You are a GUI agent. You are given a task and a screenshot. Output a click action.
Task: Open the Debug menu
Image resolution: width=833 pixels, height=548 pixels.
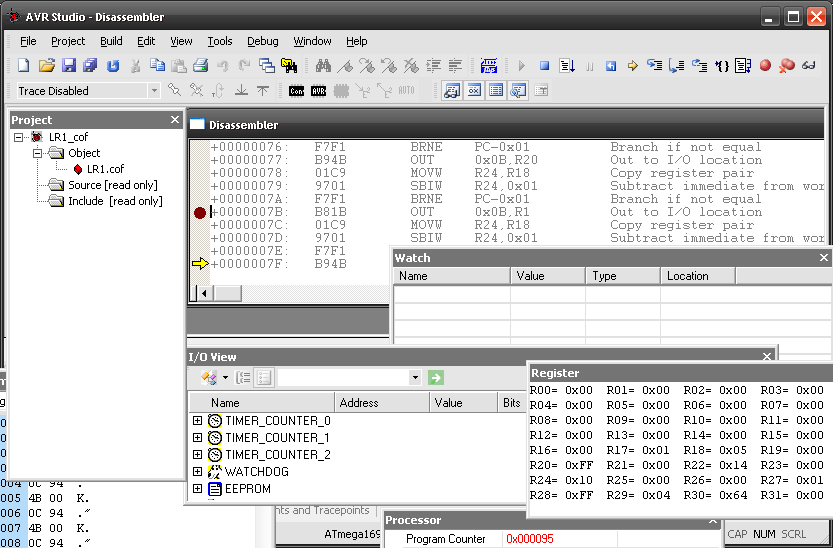coord(262,41)
